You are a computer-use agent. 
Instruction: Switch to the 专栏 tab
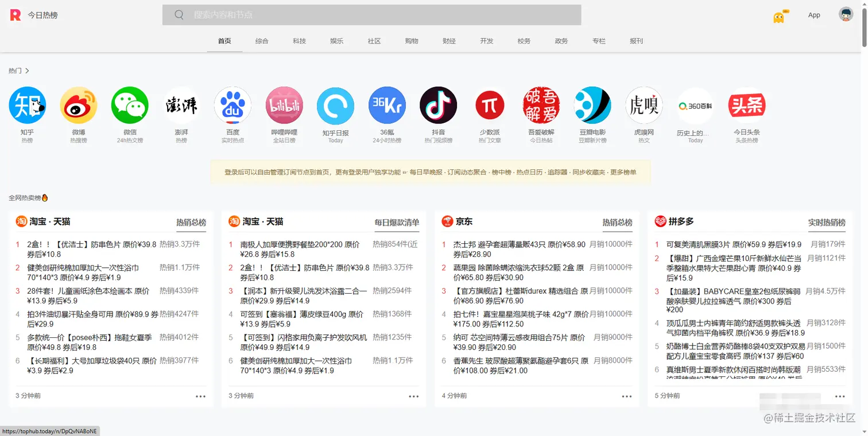(x=599, y=41)
